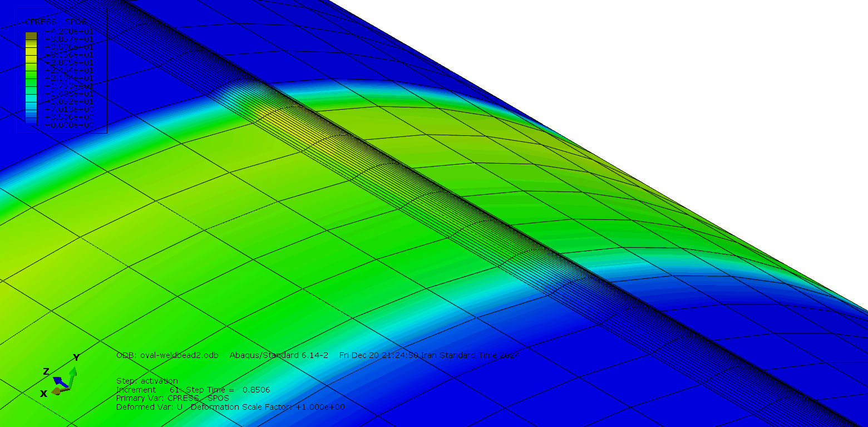Pick the pure green legend color band
868x427 pixels.
(x=31, y=75)
